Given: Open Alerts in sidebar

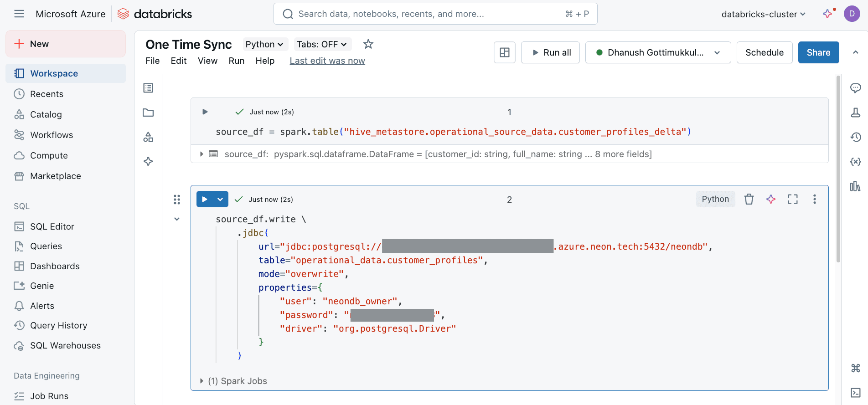Looking at the screenshot, I should point(66,306).
